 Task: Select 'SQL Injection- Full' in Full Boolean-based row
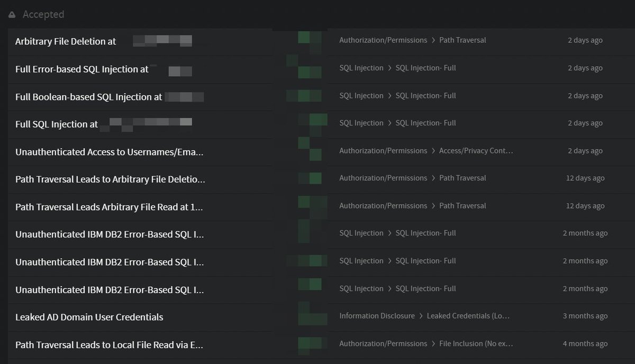pyautogui.click(x=426, y=96)
